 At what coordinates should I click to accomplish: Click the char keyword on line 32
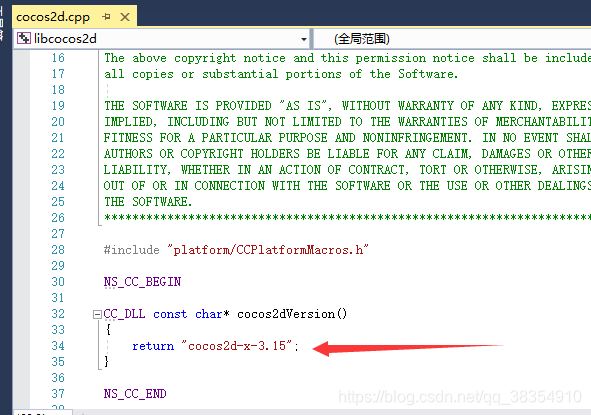(x=209, y=314)
